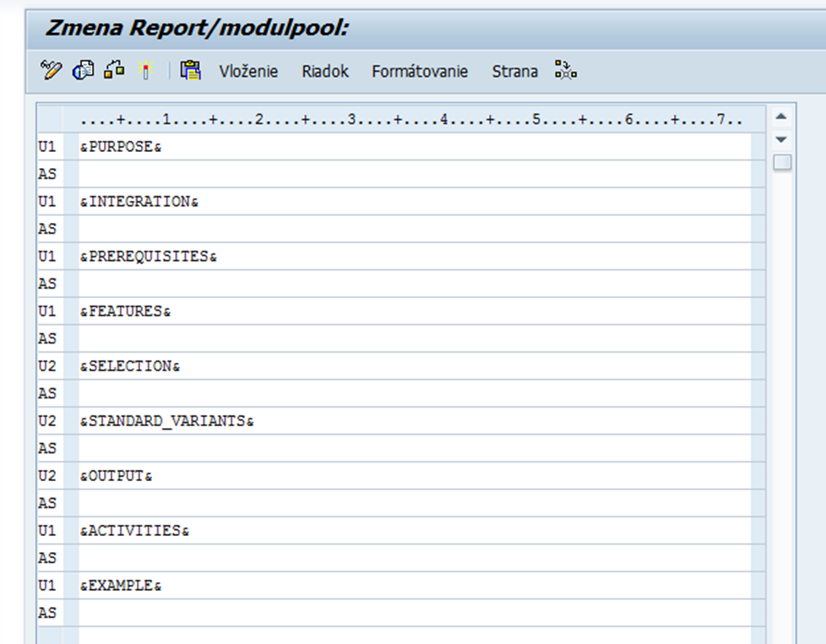Screen dimensions: 826x644
Task: Select the U2 format cell beside &OUTPUT&
Action: pos(47,476)
